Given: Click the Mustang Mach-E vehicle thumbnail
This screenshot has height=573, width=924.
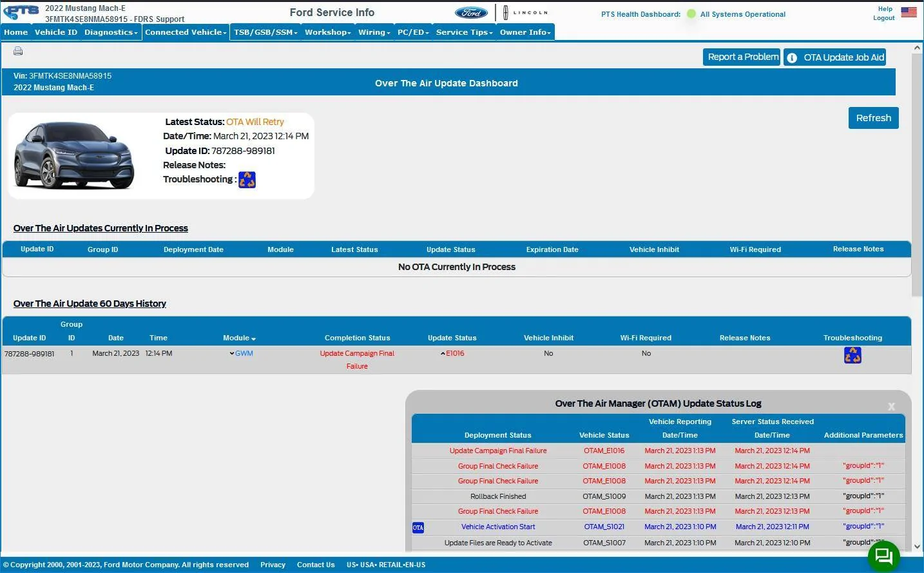Looking at the screenshot, I should point(74,155).
